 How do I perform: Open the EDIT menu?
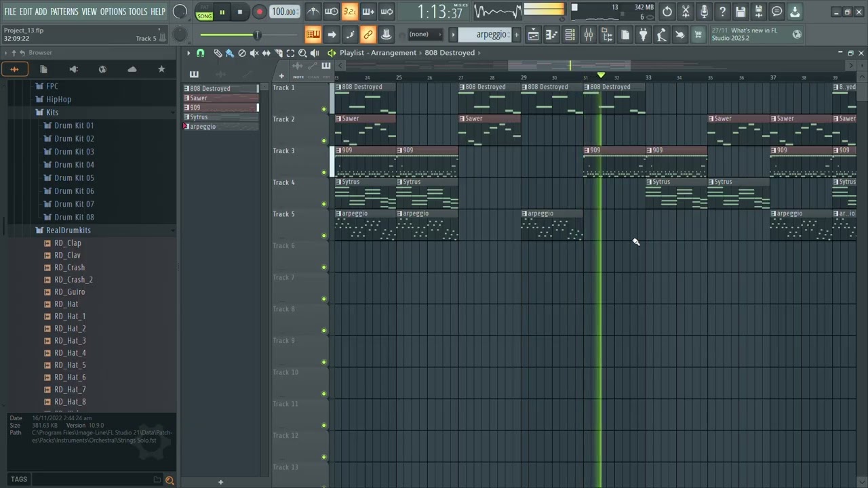tap(26, 12)
